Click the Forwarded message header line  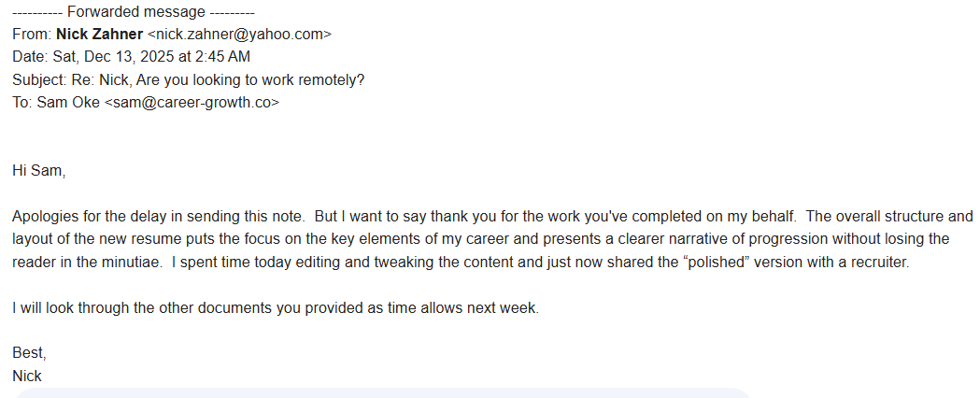click(x=133, y=12)
